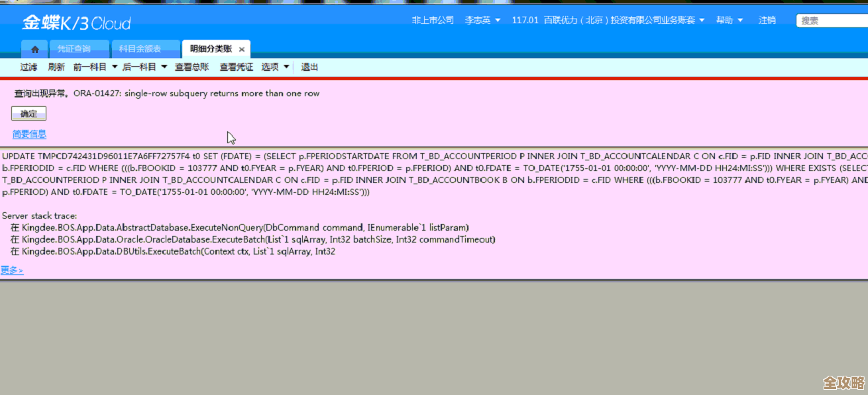Click the home icon tab
The image size is (868, 395).
(x=34, y=48)
